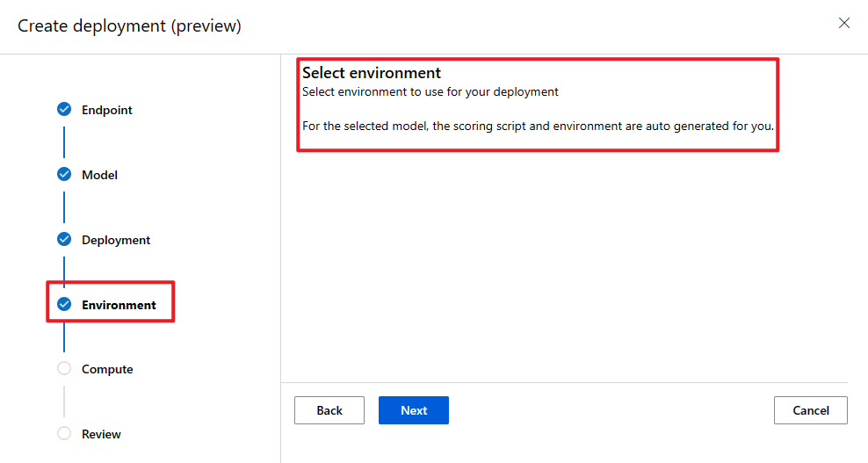Click the Select environment heading

click(372, 73)
